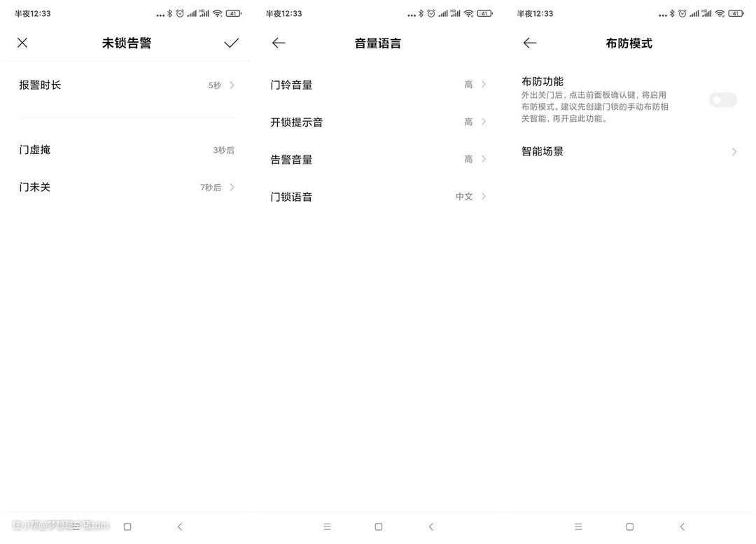Close the 未锁告警 screen with the X

[x=22, y=43]
